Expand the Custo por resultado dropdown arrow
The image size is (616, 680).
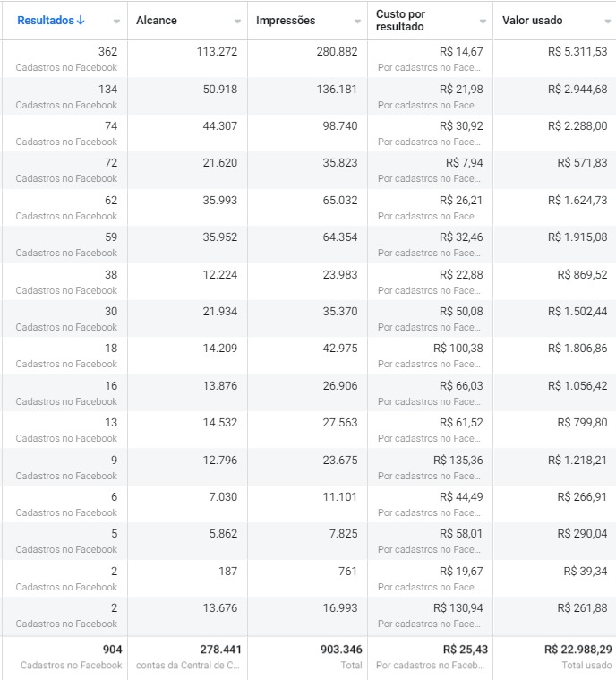(483, 22)
